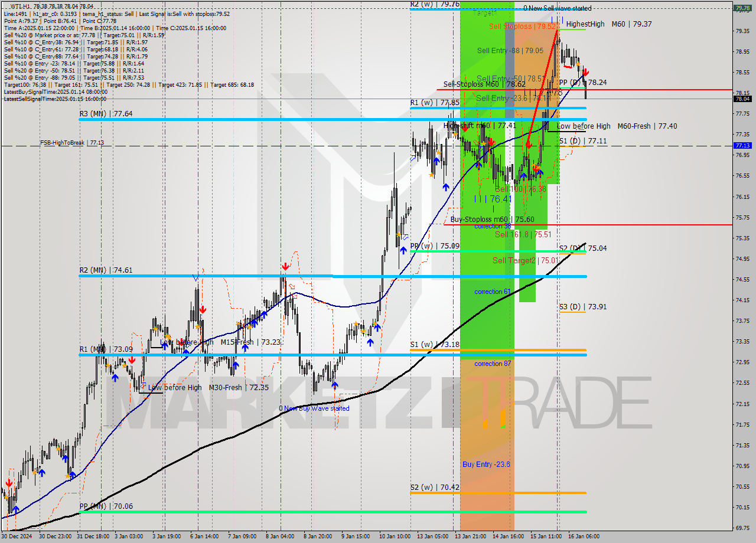Image resolution: width=756 pixels, height=543 pixels.
Task: Select the 'Sell Entry -50 | 78.51' label
Action: click(510, 78)
